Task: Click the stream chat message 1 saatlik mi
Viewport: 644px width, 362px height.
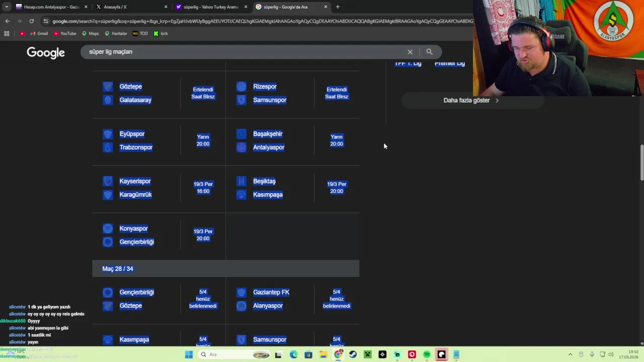Action: click(x=39, y=335)
